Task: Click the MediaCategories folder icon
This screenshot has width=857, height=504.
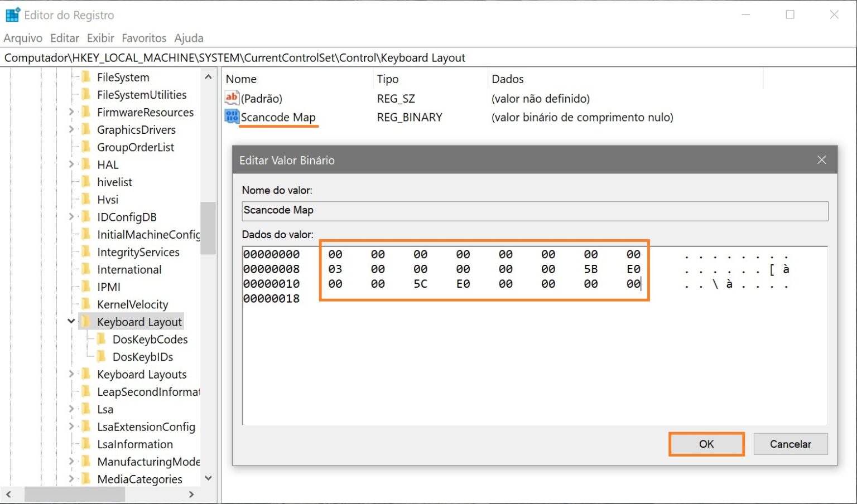Action: (87, 479)
